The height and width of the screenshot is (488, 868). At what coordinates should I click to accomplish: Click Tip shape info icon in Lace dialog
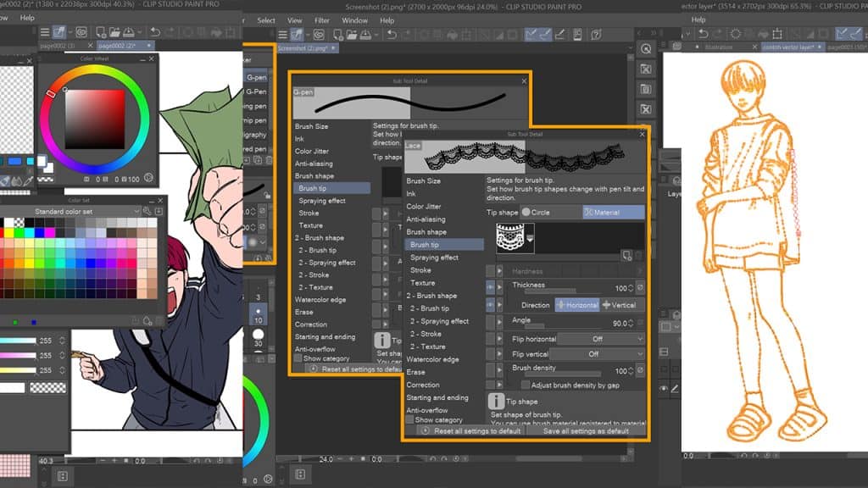pos(495,401)
